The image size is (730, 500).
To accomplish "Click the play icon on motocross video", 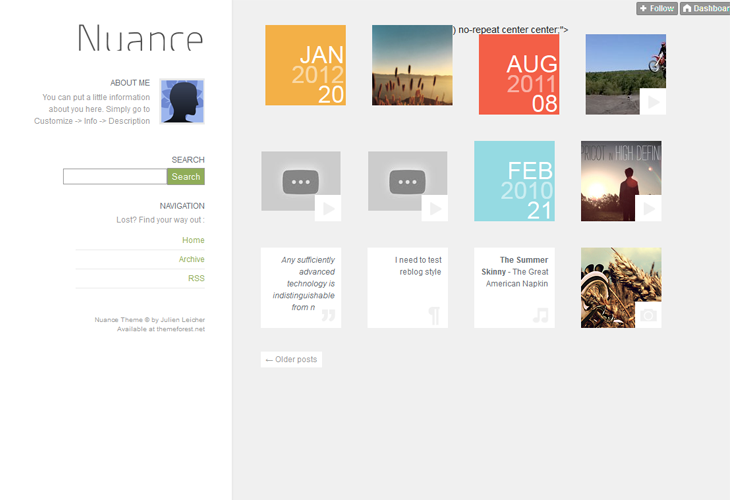I will coord(653,101).
